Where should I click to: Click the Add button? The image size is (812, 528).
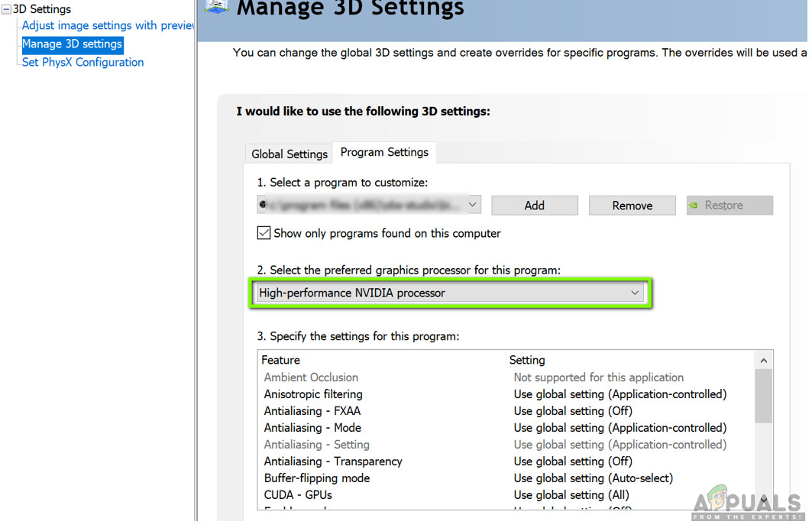[535, 205]
